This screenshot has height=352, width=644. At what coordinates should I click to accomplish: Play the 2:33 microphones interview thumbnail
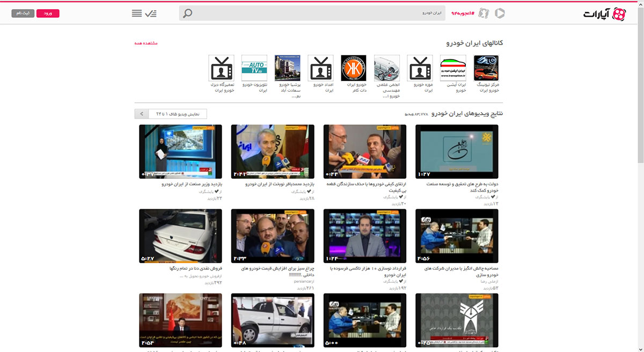[x=273, y=236]
